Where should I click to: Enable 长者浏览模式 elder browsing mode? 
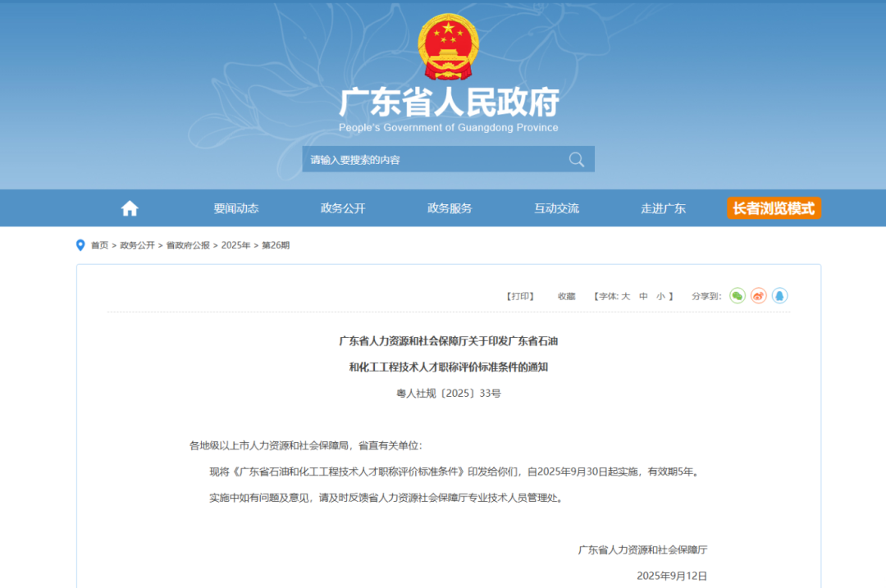point(773,207)
